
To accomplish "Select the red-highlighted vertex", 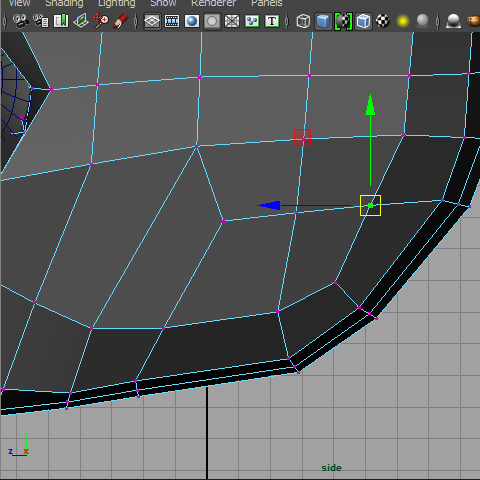I will [303, 138].
